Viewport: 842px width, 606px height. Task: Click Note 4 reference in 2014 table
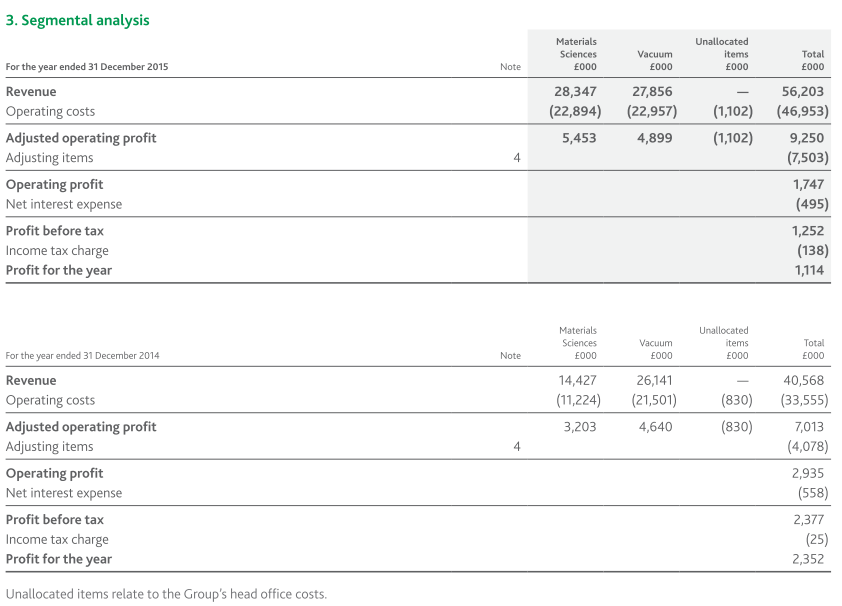point(516,447)
